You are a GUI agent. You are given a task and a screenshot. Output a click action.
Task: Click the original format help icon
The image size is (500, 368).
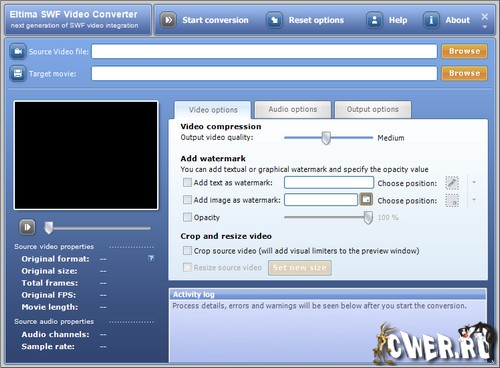click(151, 258)
